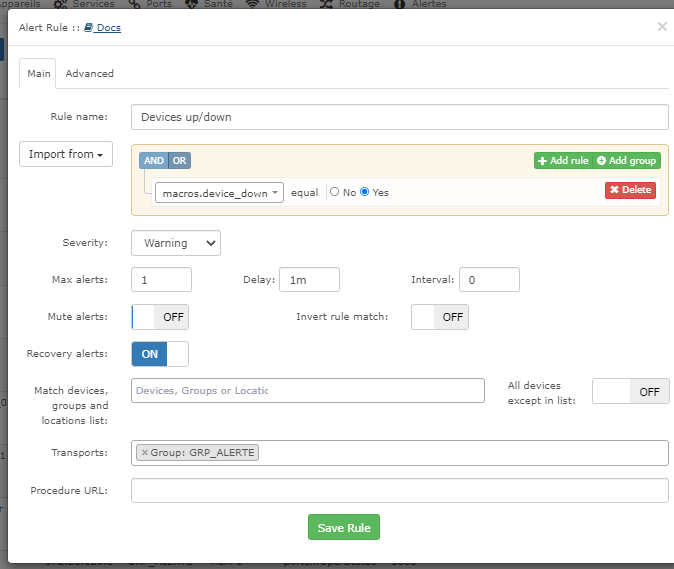Viewport: 674px width, 569px height.
Task: Click the Santé heart icon in navbar
Action: 190,4
